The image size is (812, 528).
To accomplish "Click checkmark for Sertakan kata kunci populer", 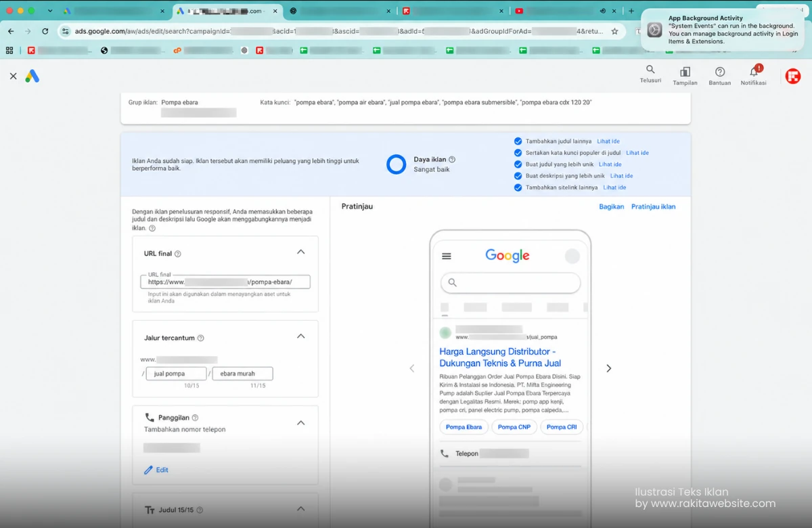I will click(x=518, y=153).
